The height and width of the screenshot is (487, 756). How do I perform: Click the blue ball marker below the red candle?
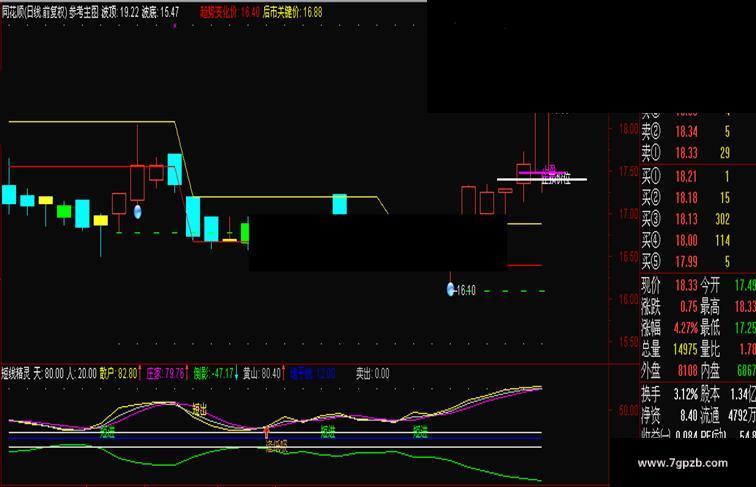137,211
